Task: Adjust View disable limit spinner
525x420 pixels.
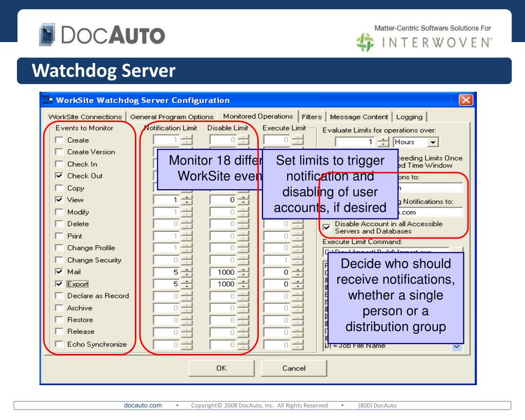Action: 244,200
